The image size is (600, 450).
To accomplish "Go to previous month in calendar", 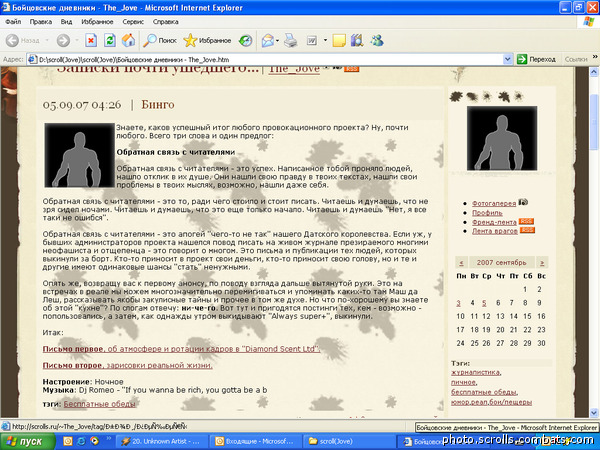I will [461, 262].
